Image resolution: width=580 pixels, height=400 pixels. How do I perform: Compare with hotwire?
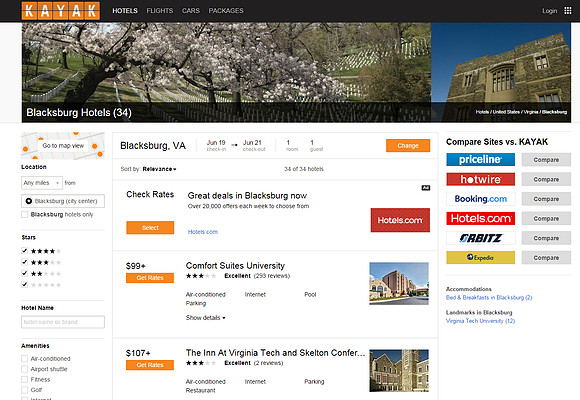[x=546, y=179]
